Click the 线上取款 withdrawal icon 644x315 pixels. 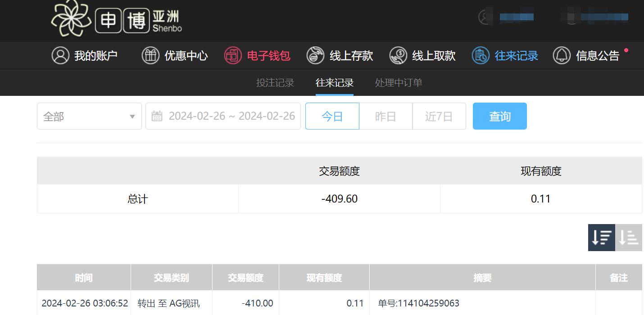398,55
